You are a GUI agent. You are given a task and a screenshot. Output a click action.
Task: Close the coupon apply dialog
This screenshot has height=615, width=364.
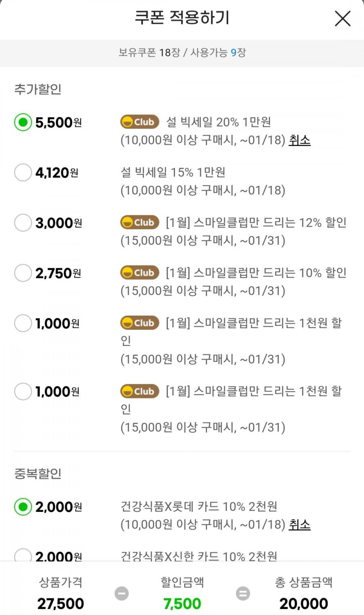[x=343, y=19]
